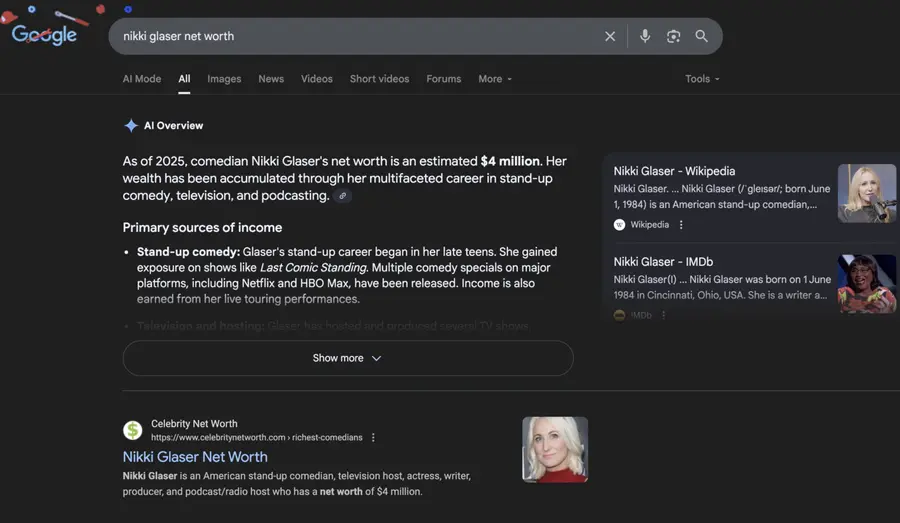
Task: Click the Celebrity Net Worth result thumbnail
Action: point(555,449)
